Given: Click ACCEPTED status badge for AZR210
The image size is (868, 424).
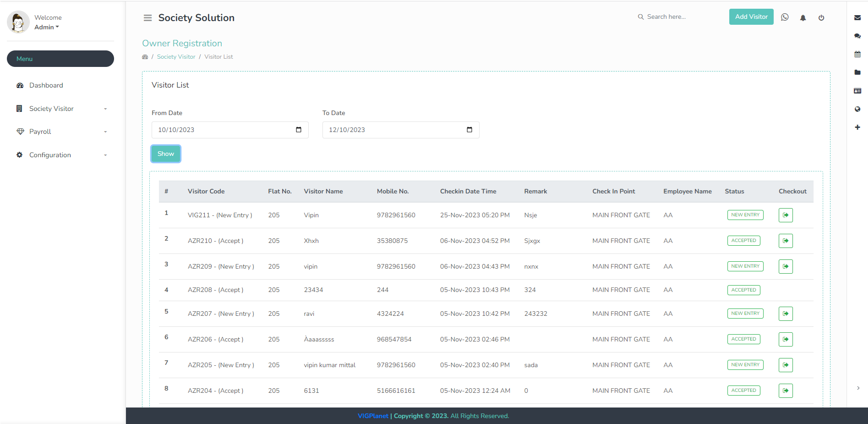Looking at the screenshot, I should pyautogui.click(x=743, y=241).
